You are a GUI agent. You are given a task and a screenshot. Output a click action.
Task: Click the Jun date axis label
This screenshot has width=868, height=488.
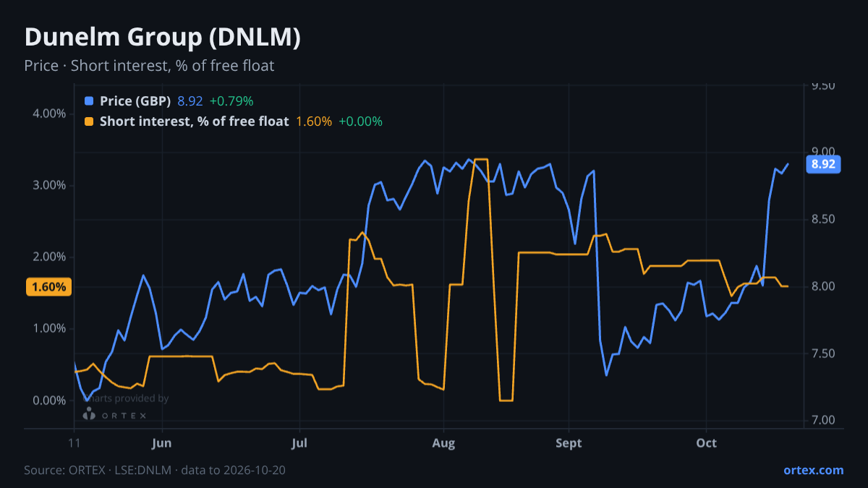[x=162, y=443]
